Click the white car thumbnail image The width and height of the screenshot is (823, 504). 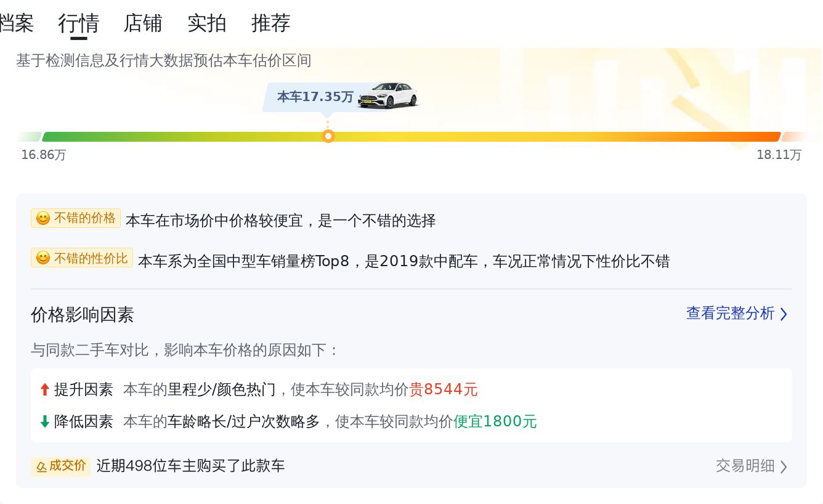(388, 96)
